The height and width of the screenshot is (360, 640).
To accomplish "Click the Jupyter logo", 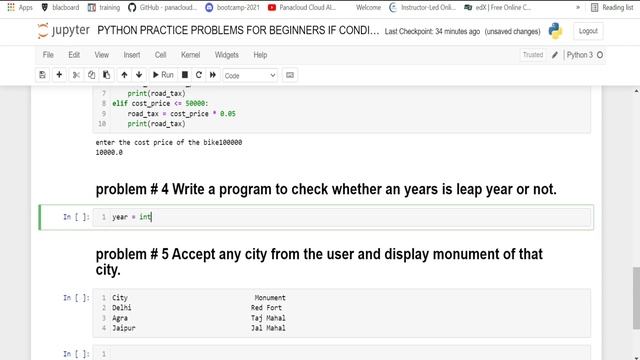I will coord(63,31).
